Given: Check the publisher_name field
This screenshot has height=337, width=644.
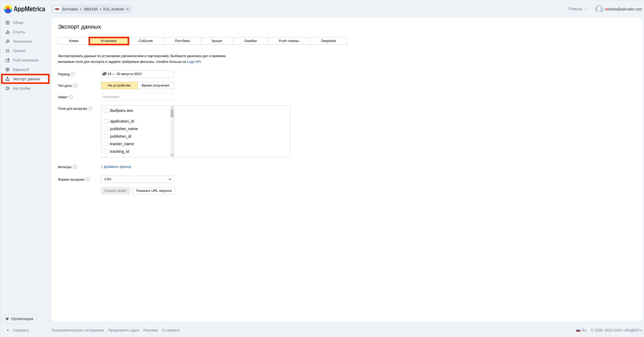Looking at the screenshot, I should [x=106, y=129].
